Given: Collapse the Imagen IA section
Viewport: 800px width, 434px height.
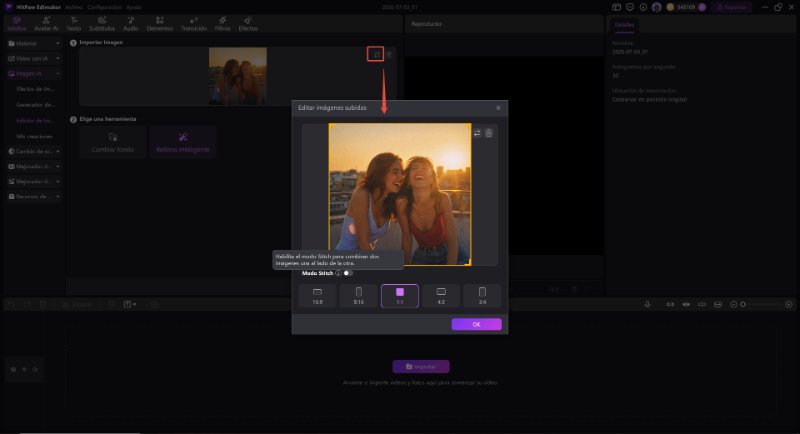Looking at the screenshot, I should [x=34, y=73].
